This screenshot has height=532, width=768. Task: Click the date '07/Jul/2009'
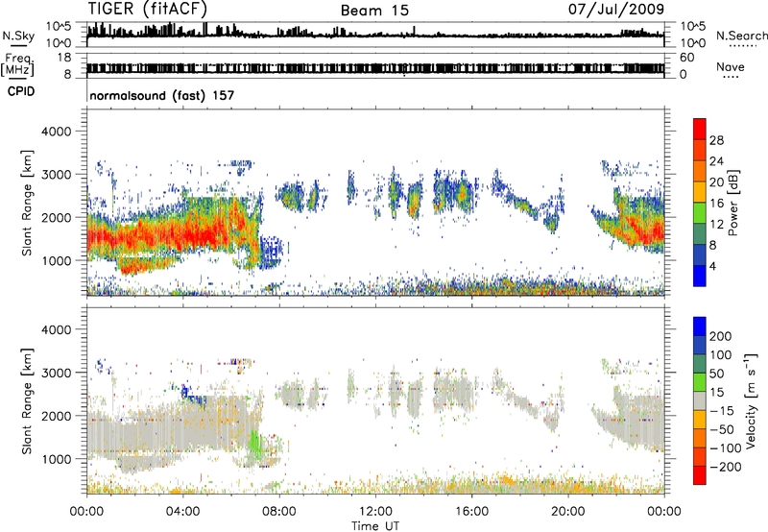coord(616,9)
